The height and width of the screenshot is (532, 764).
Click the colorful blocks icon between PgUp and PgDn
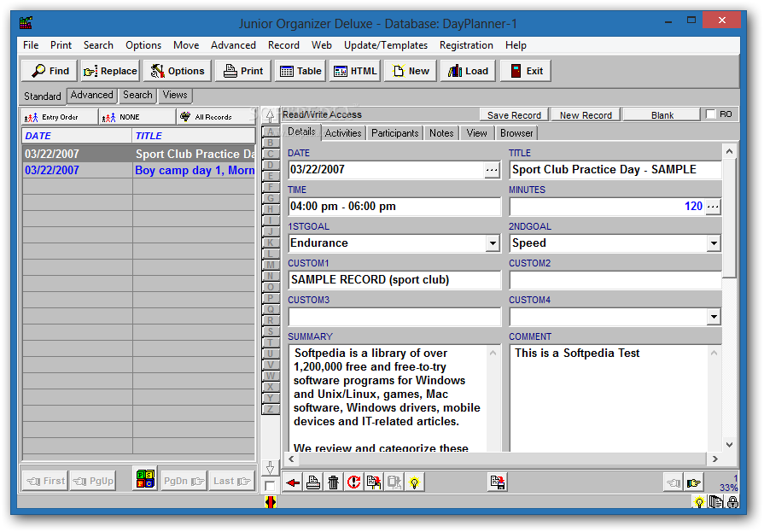145,479
